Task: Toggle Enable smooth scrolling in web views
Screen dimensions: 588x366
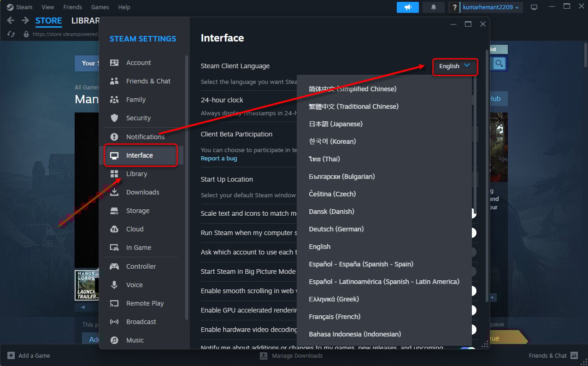Action: click(472, 291)
